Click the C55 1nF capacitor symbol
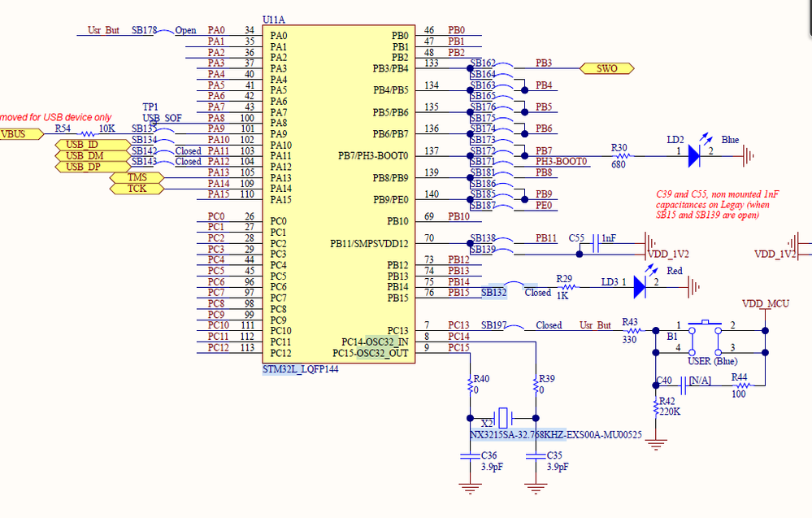 point(596,243)
